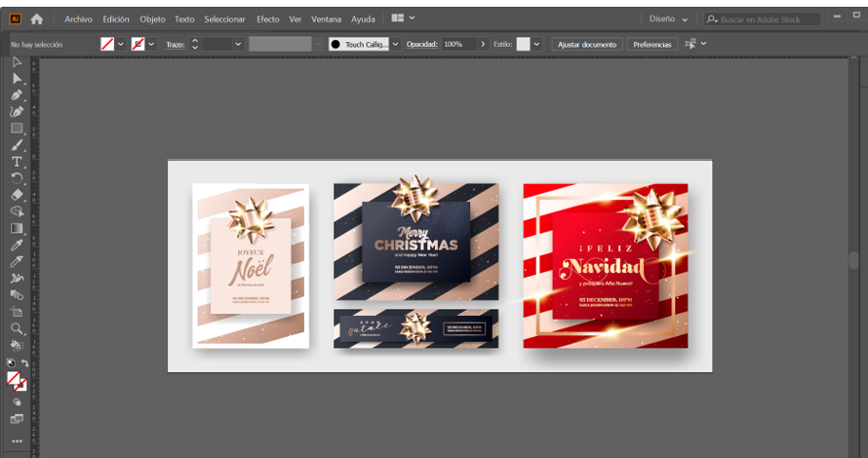Select the Hand/print tiling tool

(17, 345)
